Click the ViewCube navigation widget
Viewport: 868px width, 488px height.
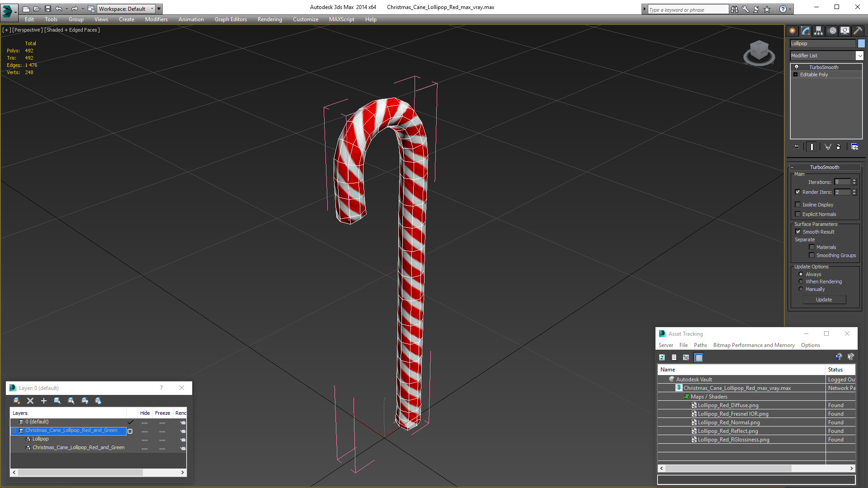759,53
